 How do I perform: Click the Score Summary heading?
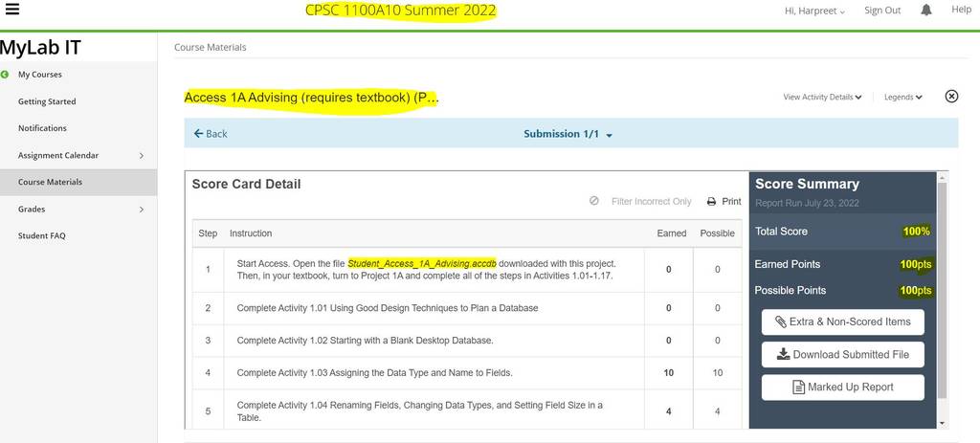[807, 185]
